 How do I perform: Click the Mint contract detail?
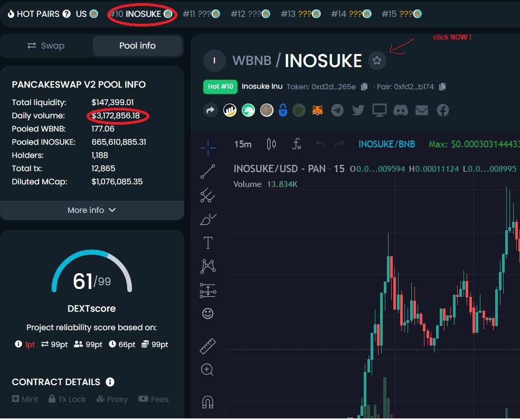coord(25,399)
